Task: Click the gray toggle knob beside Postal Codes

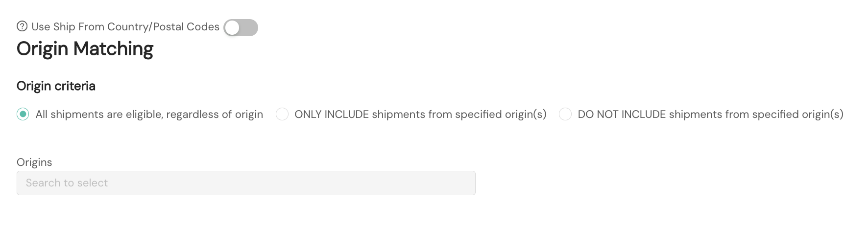Action: click(232, 28)
